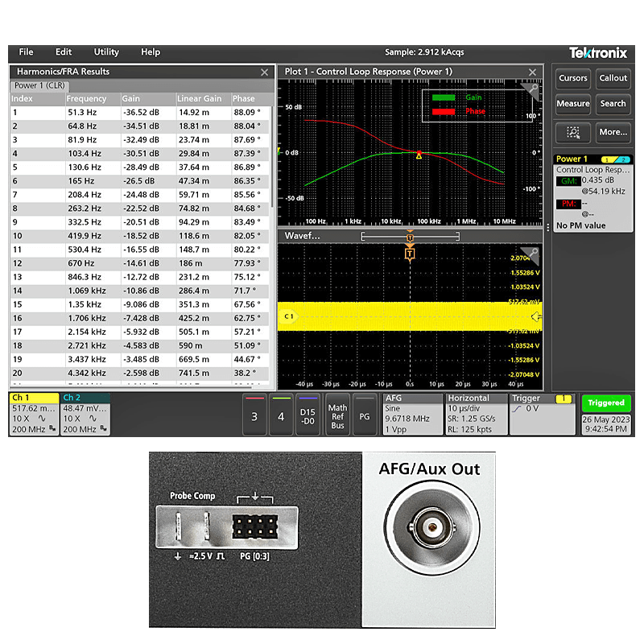
Task: Click the green Gain legend swatch
Action: pos(444,97)
